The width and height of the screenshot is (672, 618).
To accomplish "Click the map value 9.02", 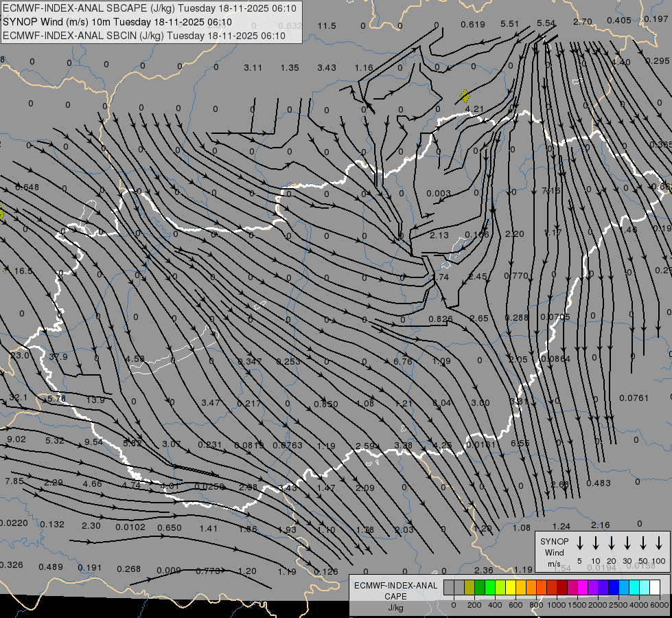I will (x=16, y=439).
